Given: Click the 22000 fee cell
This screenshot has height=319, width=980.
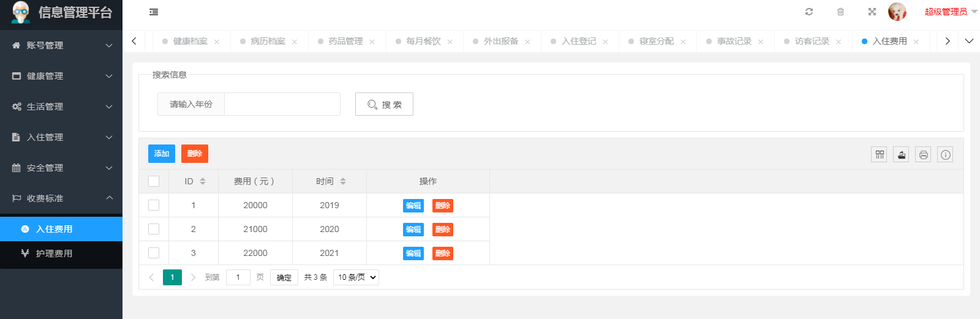Looking at the screenshot, I should click(255, 253).
